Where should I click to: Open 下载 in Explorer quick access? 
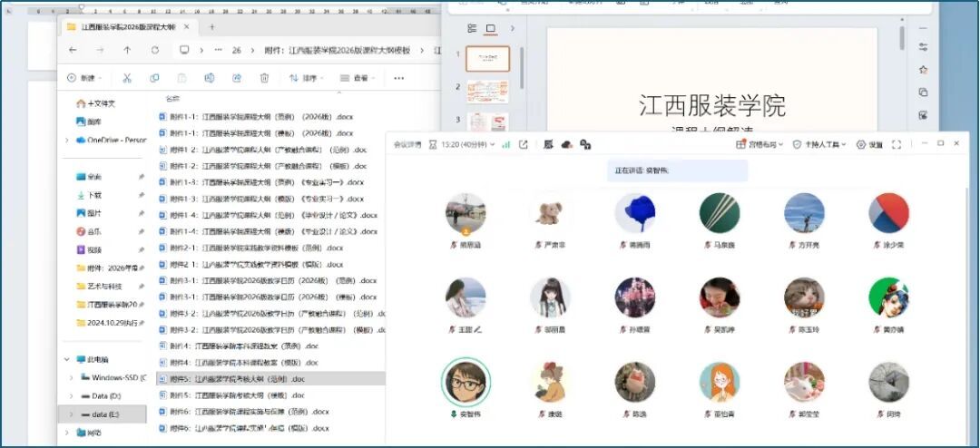click(89, 195)
